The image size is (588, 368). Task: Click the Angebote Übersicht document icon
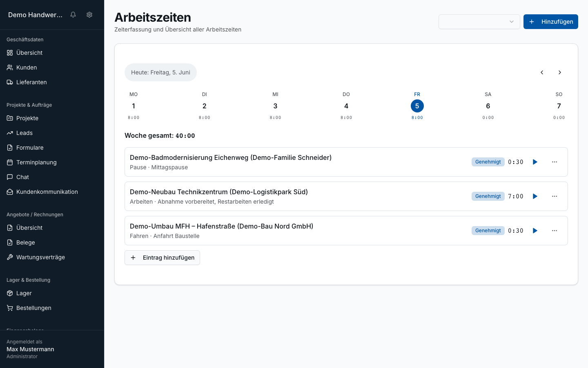point(10,228)
